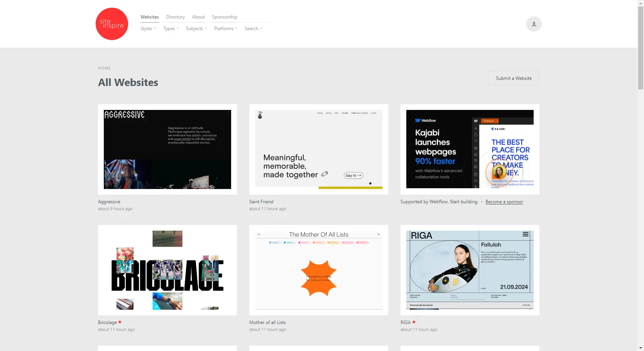Open the Platforms dropdown menu
Image resolution: width=644 pixels, height=351 pixels.
[225, 29]
